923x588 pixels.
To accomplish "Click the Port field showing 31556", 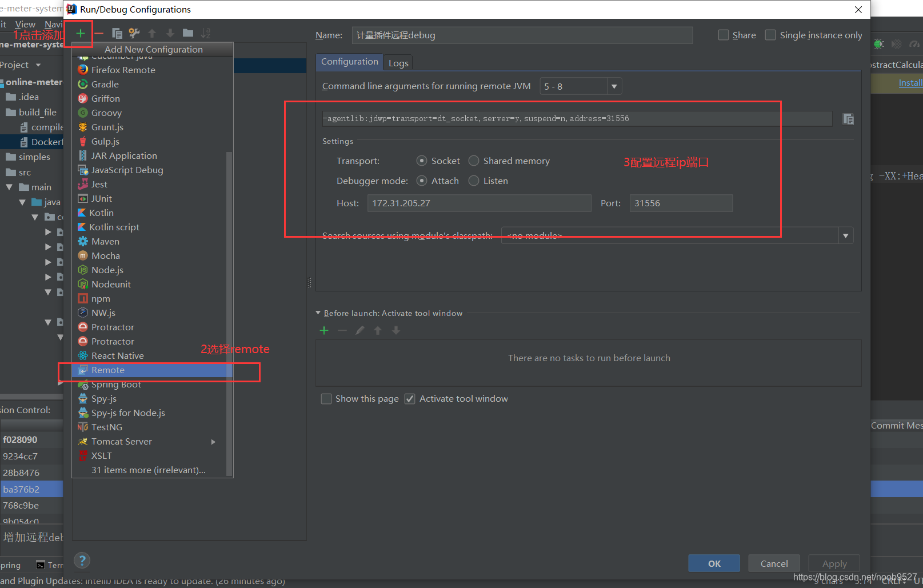I will pyautogui.click(x=681, y=203).
